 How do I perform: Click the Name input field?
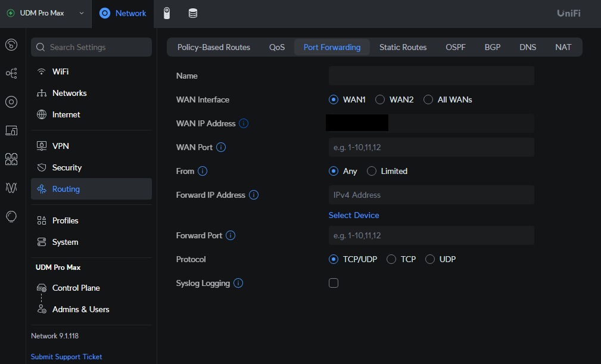coord(431,76)
